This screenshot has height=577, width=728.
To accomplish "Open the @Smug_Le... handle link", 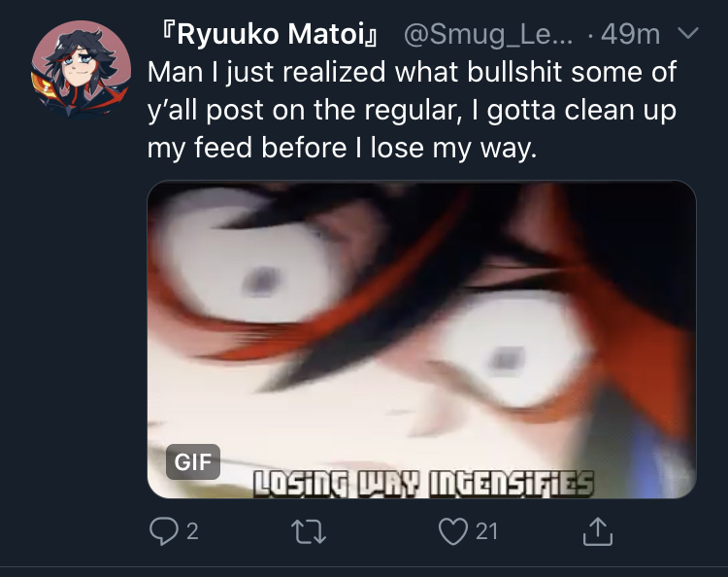I will (x=488, y=34).
